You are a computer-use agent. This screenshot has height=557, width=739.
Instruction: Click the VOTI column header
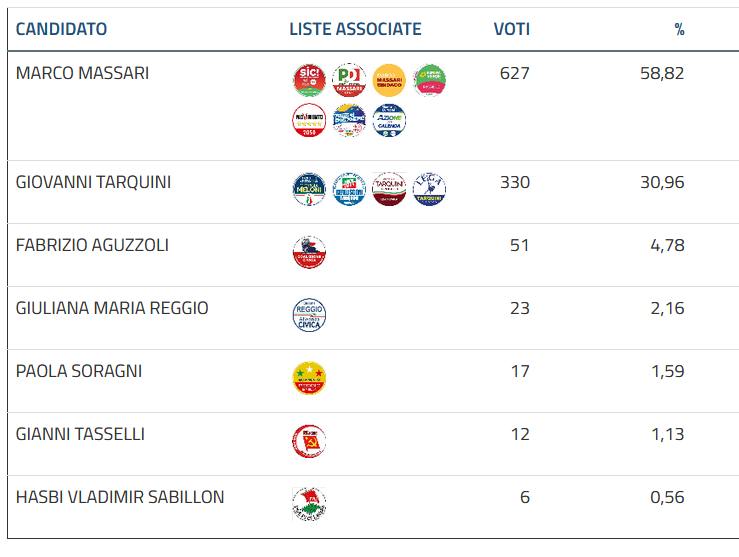point(511,29)
